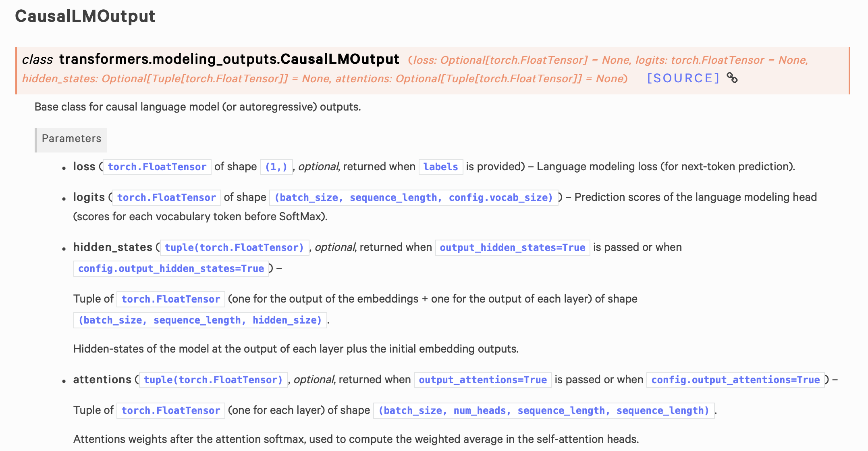Image resolution: width=868 pixels, height=451 pixels.
Task: Open the torch.FloatTensor link in the loss parameter
Action: click(x=156, y=166)
